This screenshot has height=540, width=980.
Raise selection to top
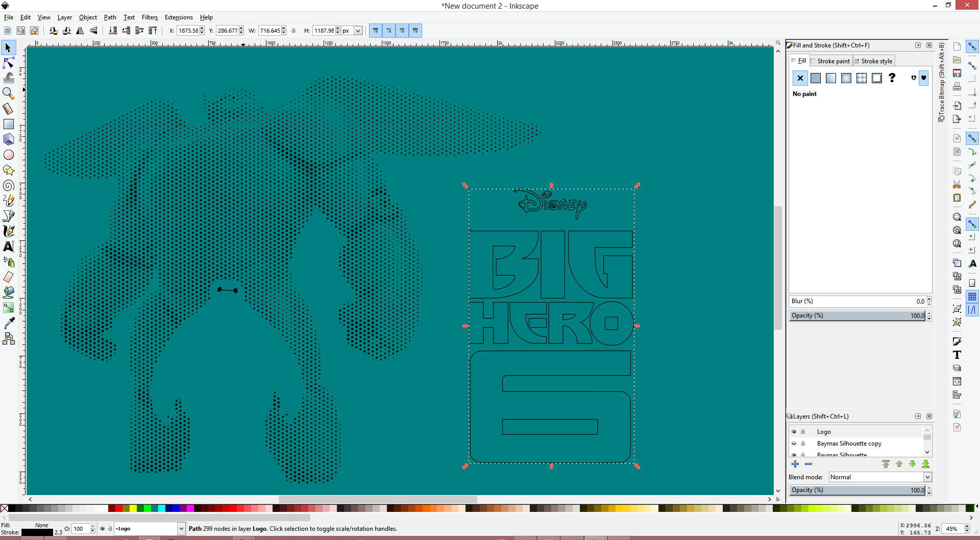153,31
